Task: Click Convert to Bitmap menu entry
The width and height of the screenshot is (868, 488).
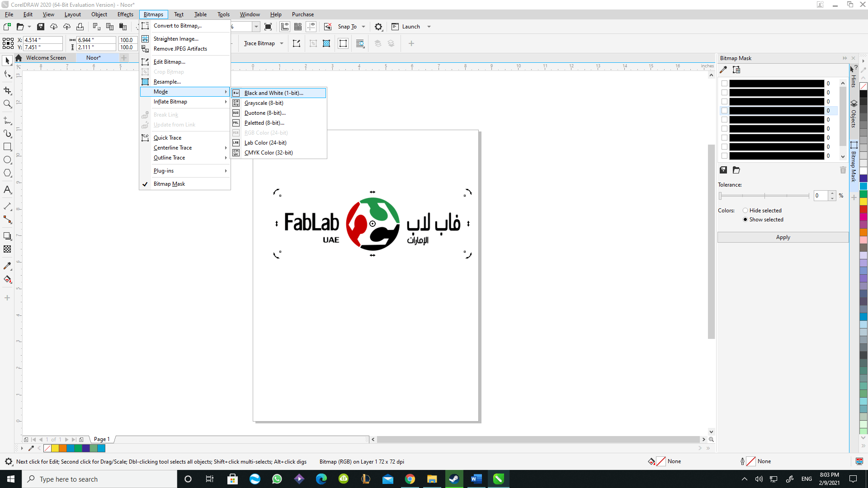Action: click(x=185, y=26)
